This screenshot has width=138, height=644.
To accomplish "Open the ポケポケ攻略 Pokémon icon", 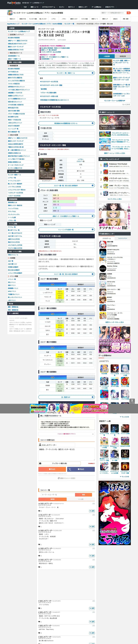I will [115, 381].
